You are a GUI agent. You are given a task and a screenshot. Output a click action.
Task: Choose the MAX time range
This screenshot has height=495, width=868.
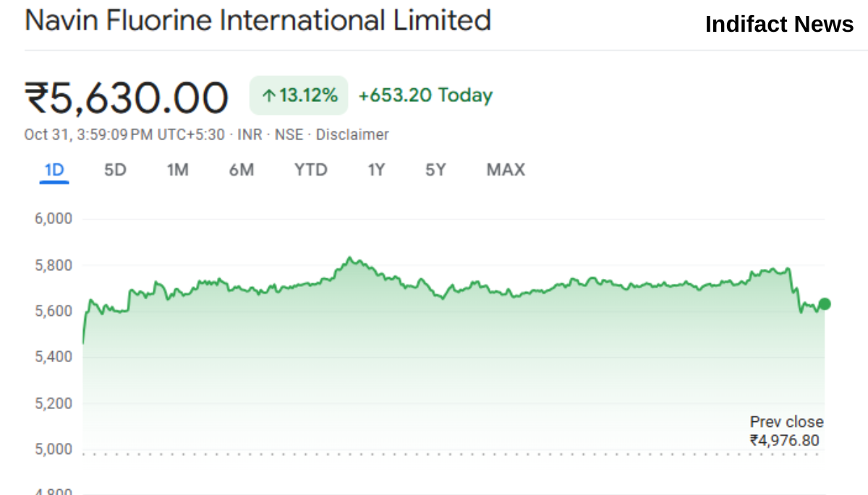click(x=506, y=171)
